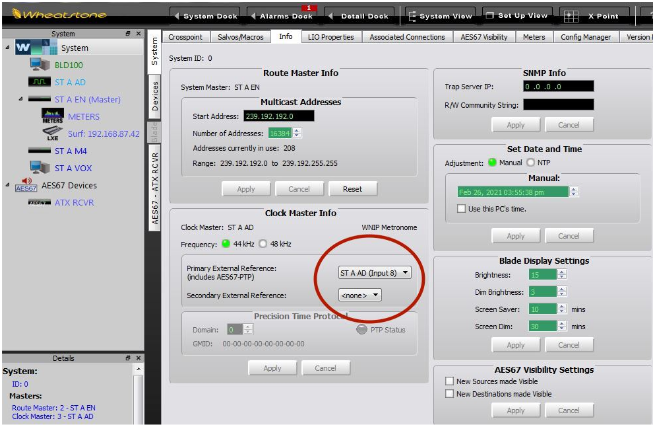Viewport: 659px width, 428px height.
Task: Adjust the Brightness spinner
Action: pos(562,275)
